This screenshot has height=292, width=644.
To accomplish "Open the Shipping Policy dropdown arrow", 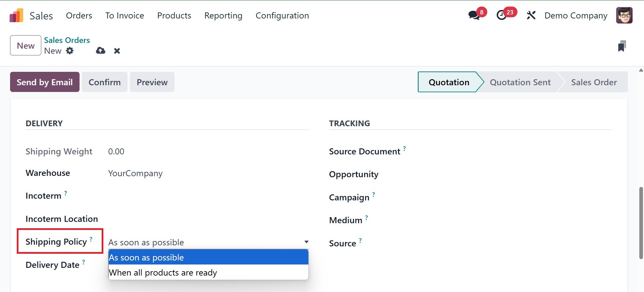I will click(306, 242).
